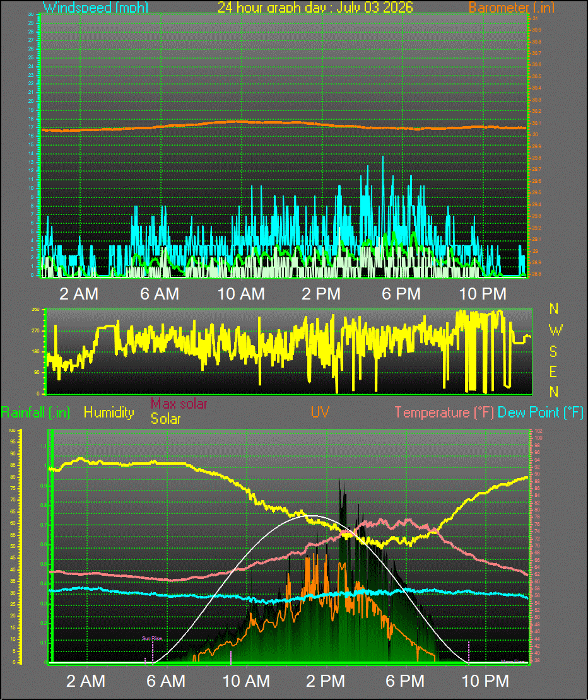Click the 'Sun Rise' marker label
The image size is (588, 700).
152,638
